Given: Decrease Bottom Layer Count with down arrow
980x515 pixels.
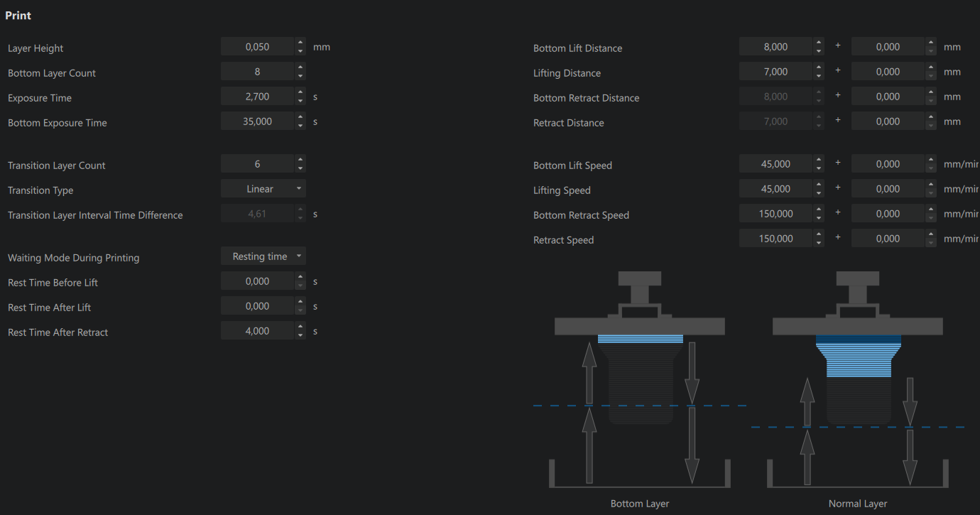Looking at the screenshot, I should tap(300, 75).
